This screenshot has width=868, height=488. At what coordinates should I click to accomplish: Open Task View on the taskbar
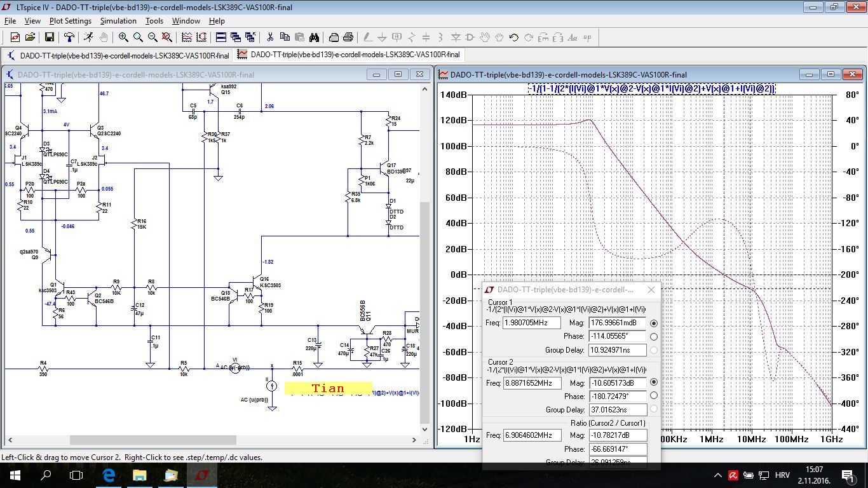point(76,475)
